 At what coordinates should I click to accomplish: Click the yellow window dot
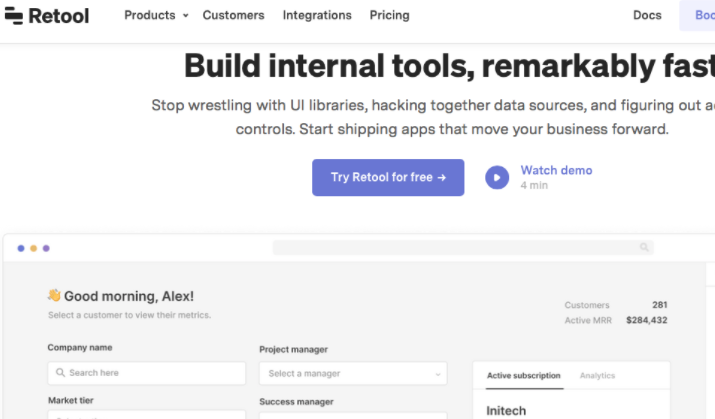tap(33, 248)
